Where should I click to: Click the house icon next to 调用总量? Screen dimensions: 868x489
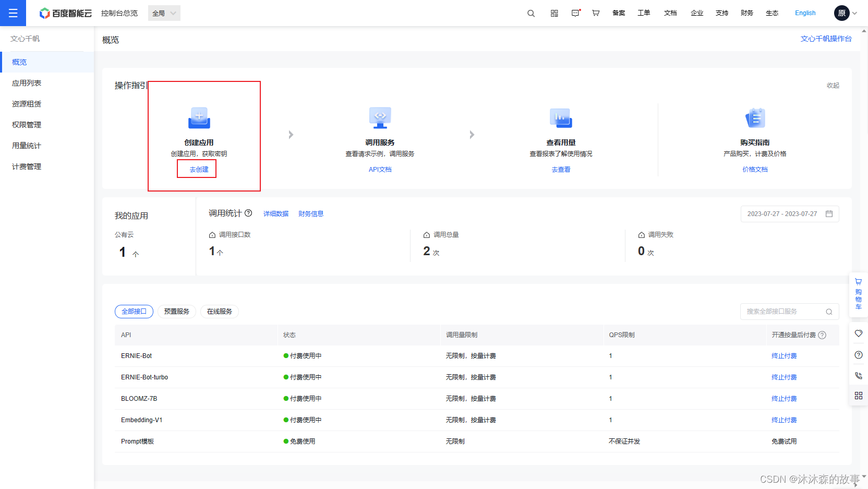coord(427,235)
